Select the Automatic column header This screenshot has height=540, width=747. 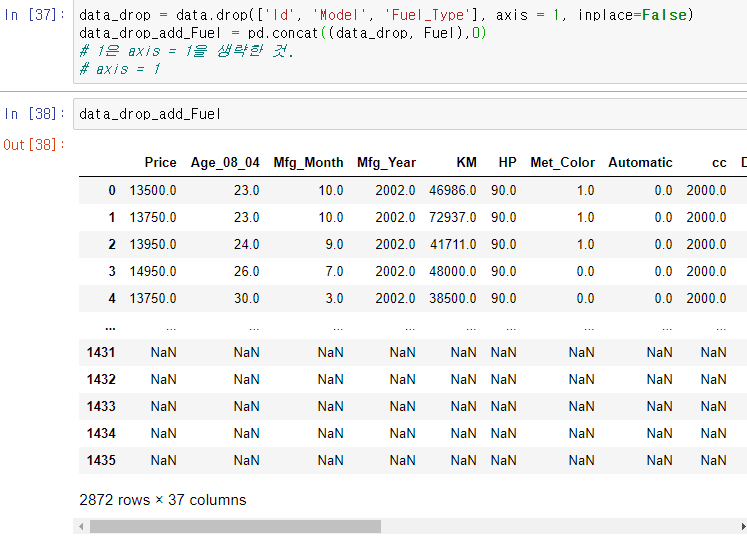640,163
